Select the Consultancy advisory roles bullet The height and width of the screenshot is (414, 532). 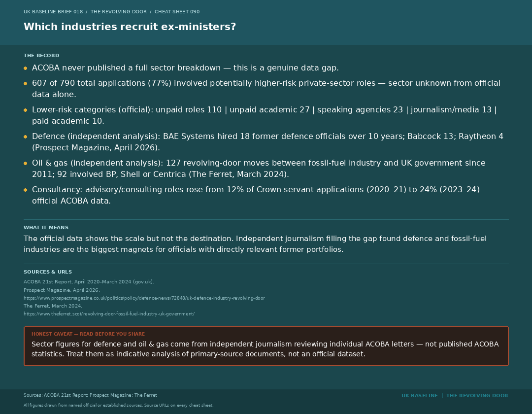pyautogui.click(x=261, y=195)
